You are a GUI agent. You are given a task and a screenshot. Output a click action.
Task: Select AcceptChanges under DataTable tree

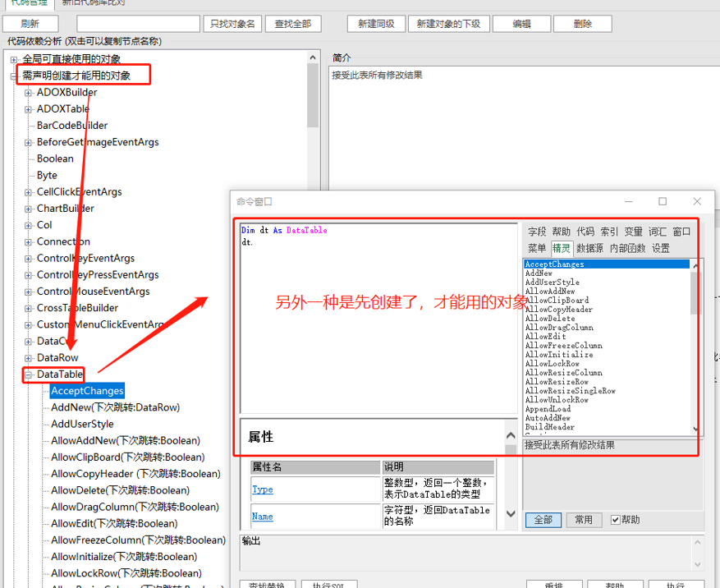87,391
